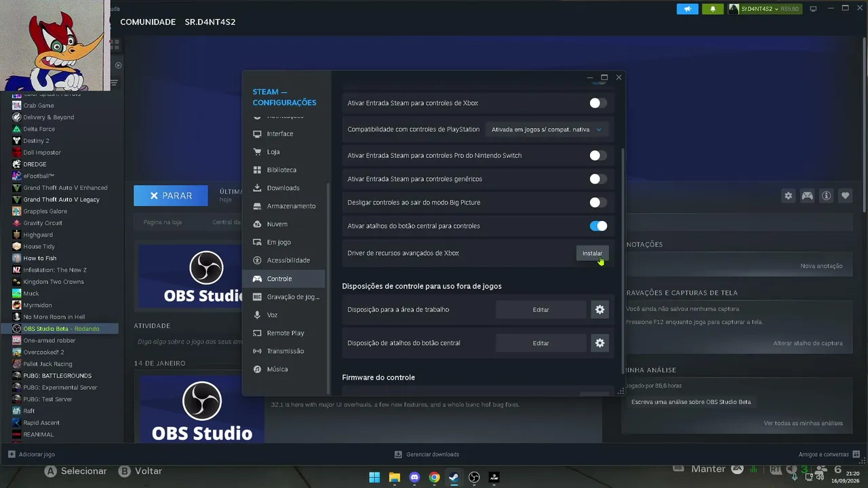Open Remote Play settings category
Screen dimensions: 868x488
coord(285,333)
